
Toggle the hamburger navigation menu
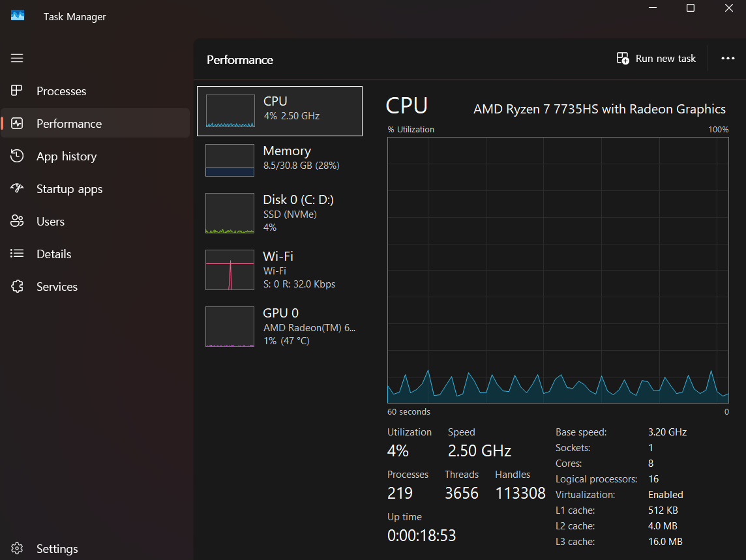pyautogui.click(x=17, y=58)
